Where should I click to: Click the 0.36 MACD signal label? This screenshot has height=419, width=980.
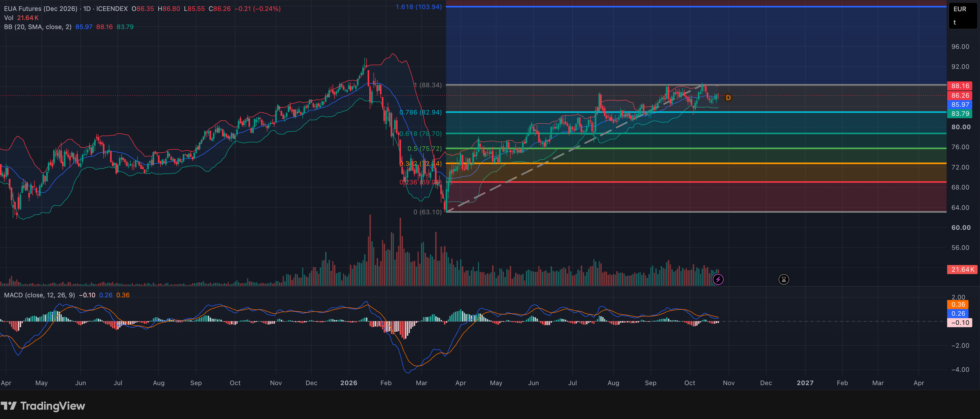(958, 304)
